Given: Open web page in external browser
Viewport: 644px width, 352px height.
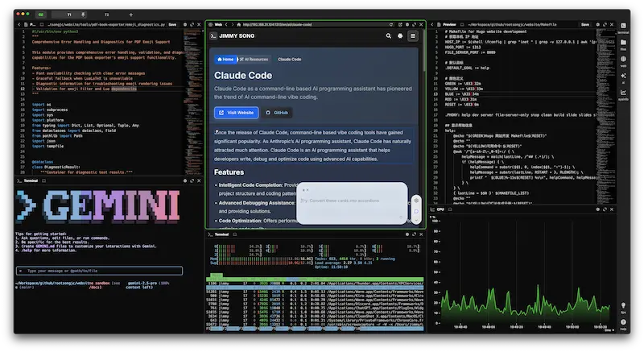Looking at the screenshot, I should (400, 25).
